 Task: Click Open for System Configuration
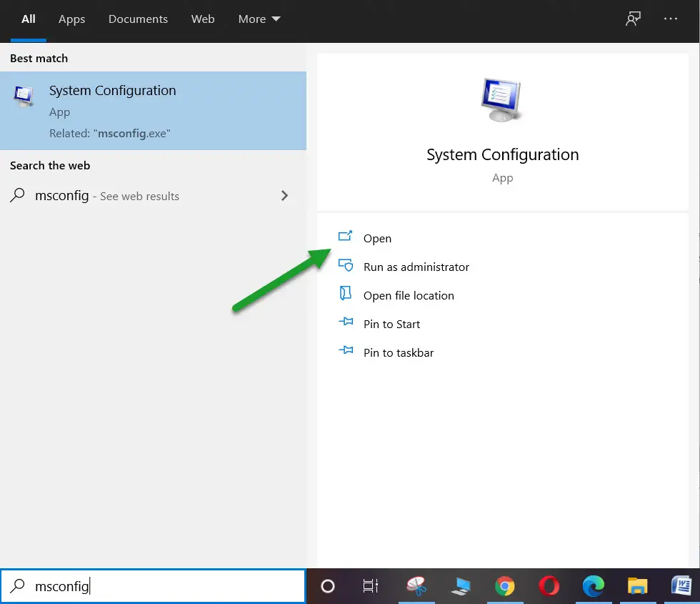point(377,239)
